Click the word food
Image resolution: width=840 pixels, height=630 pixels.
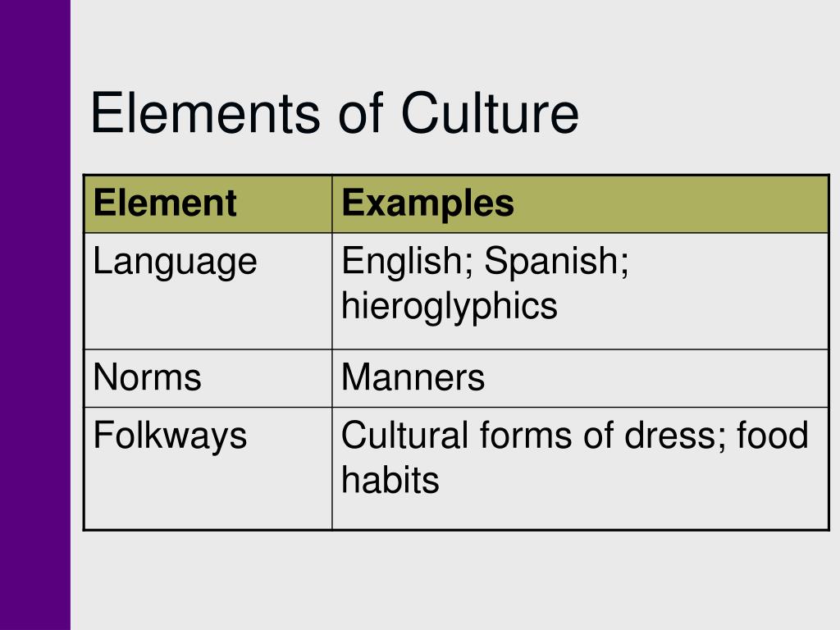tap(773, 435)
